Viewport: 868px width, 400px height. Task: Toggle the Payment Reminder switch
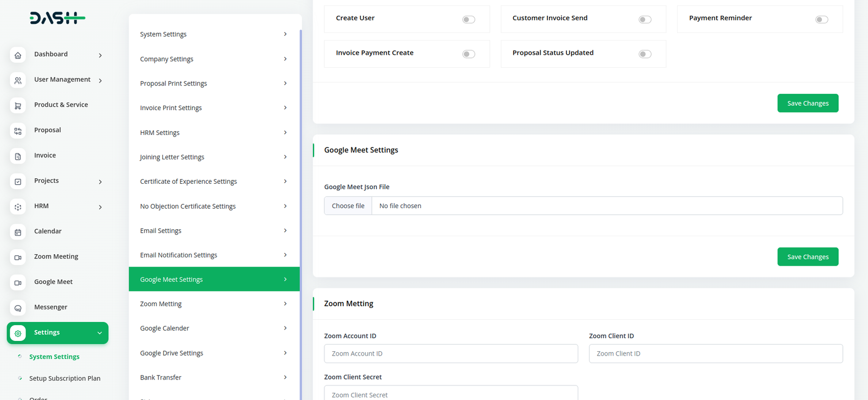click(821, 20)
